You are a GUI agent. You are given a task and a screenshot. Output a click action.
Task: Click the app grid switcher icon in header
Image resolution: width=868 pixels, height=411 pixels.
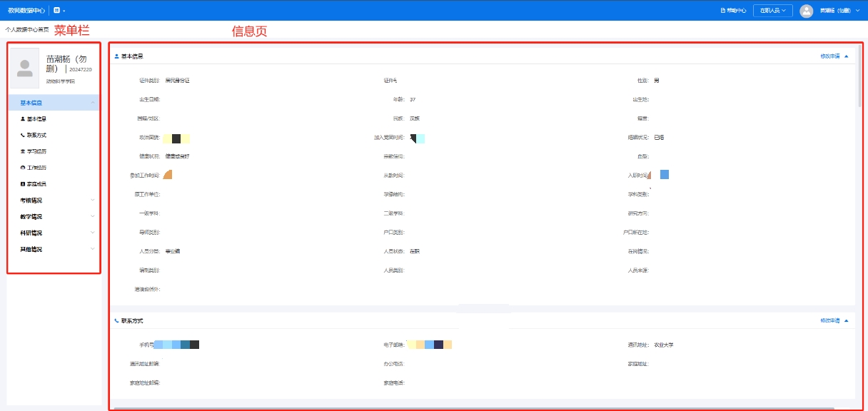57,11
